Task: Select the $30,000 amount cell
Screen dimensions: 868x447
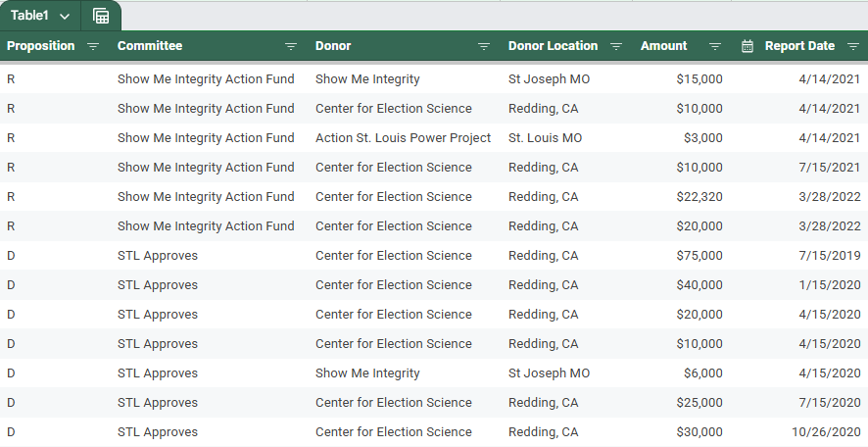Action: coord(699,432)
